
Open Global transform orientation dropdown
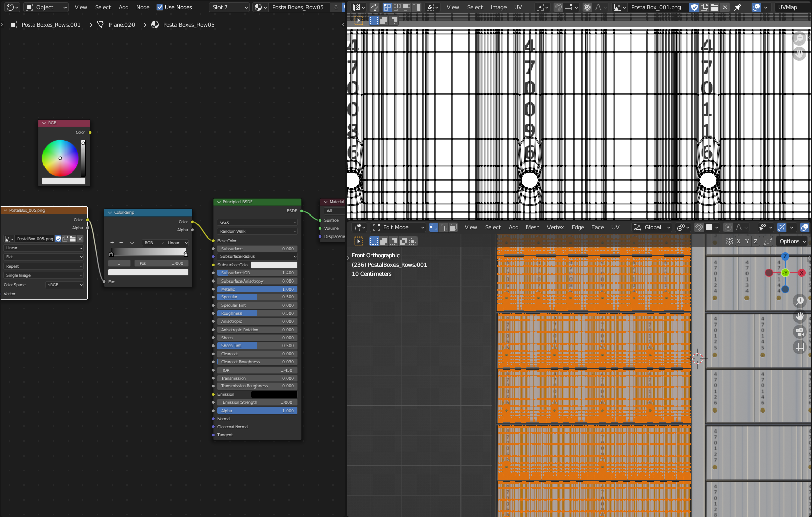652,227
